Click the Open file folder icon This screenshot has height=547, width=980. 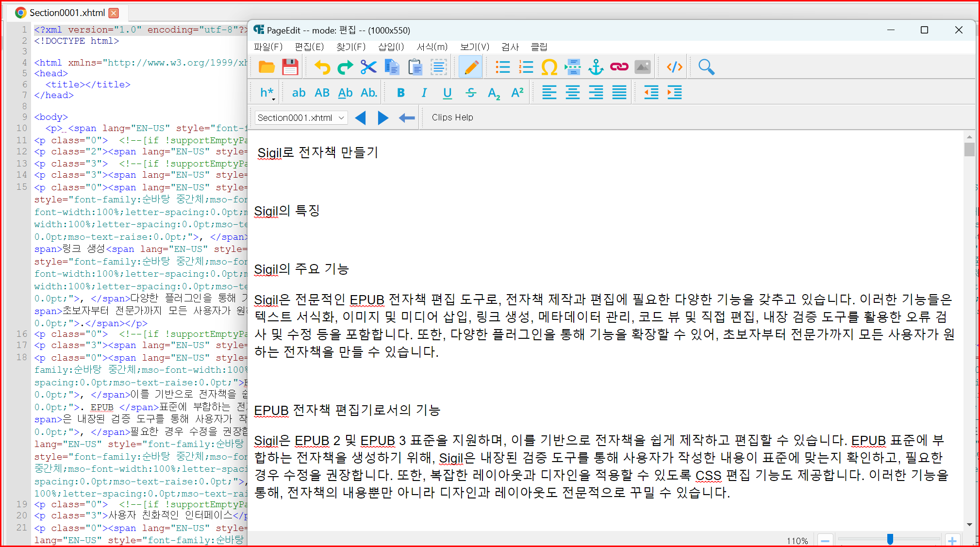click(266, 67)
